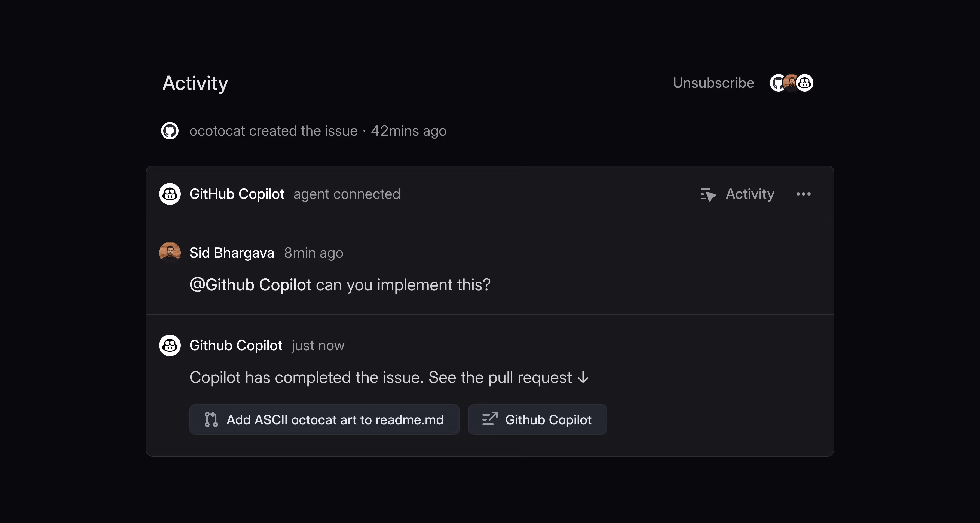Click the Github Copilot avatar beside the just now comment
Screen dimensions: 980x523
[x=169, y=345]
